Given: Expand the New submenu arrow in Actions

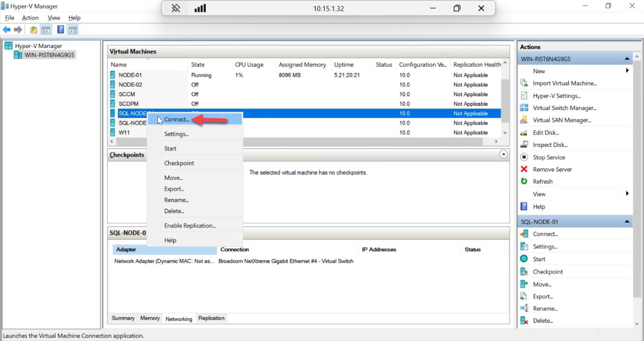Looking at the screenshot, I should click(627, 70).
